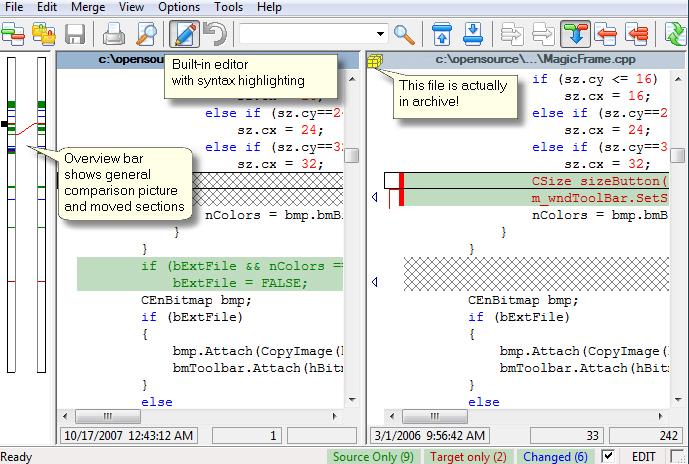Click the 'Source Only (9)' status indicator

coord(373,457)
